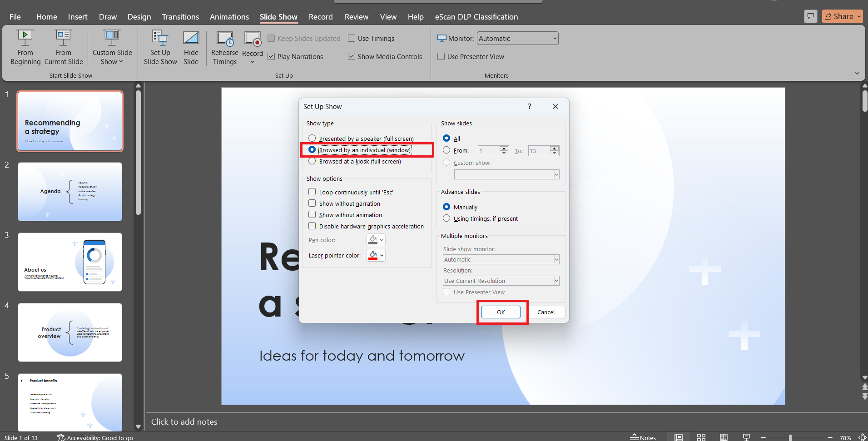868x441 pixels.
Task: Switch to Slide Sorter view in status bar
Action: [x=701, y=437]
